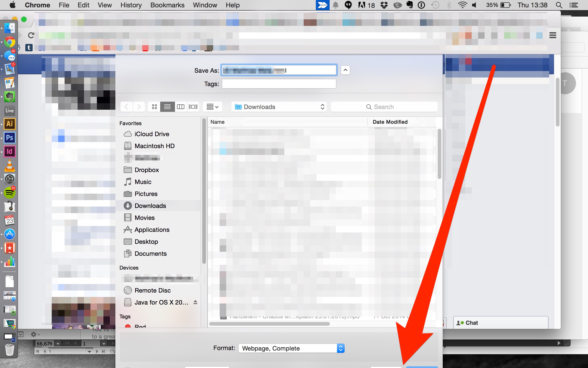Open Format dropdown showing Webpage, Complete
The height and width of the screenshot is (368, 588).
[291, 348]
